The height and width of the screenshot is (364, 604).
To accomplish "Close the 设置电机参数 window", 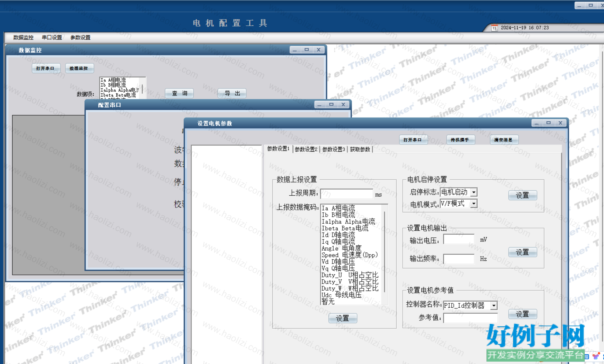I will click(560, 123).
